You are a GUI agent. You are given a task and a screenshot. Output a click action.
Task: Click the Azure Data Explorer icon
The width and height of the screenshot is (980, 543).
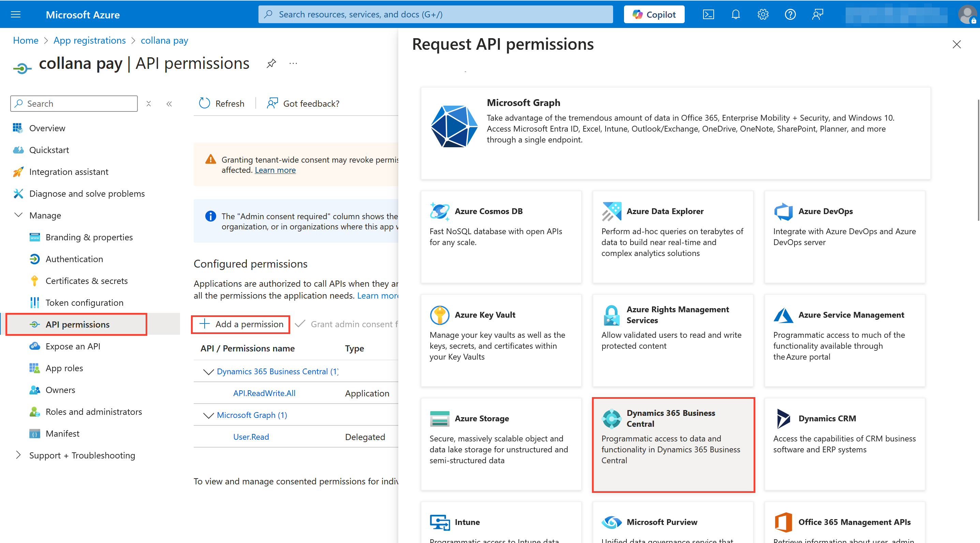[x=611, y=211]
